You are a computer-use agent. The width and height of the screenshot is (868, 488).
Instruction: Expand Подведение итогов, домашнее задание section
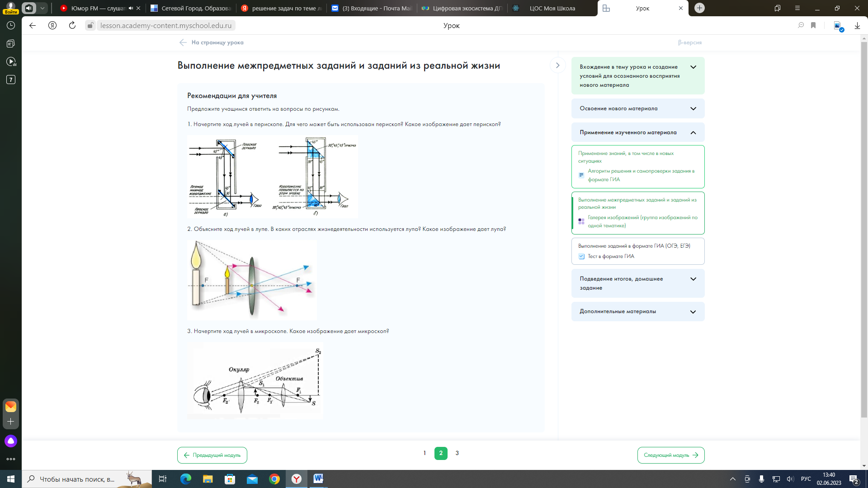(x=638, y=283)
